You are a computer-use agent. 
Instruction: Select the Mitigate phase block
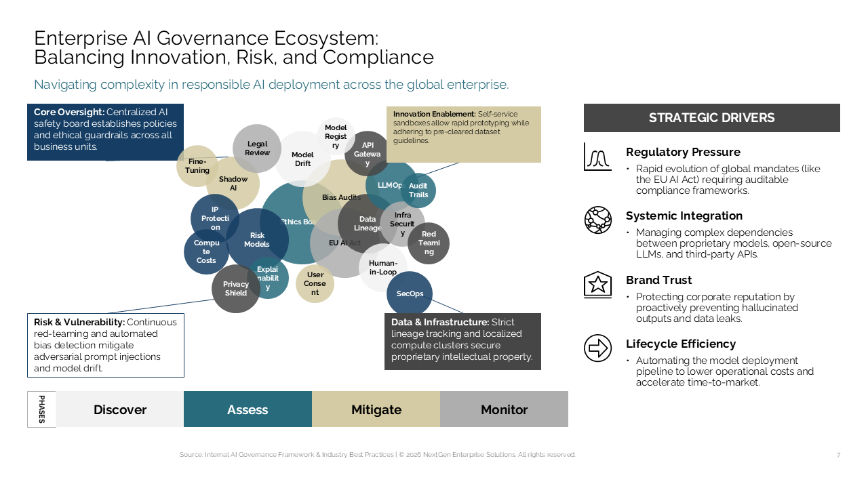376,409
